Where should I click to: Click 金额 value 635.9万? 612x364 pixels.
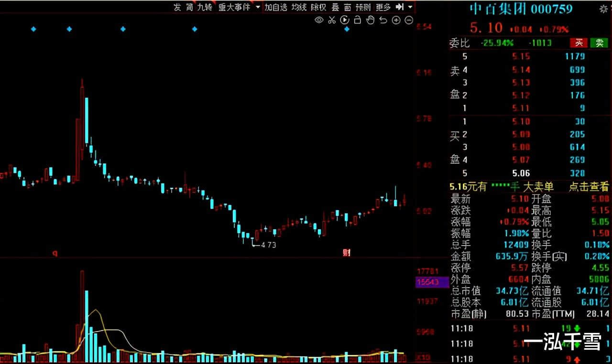click(x=511, y=257)
